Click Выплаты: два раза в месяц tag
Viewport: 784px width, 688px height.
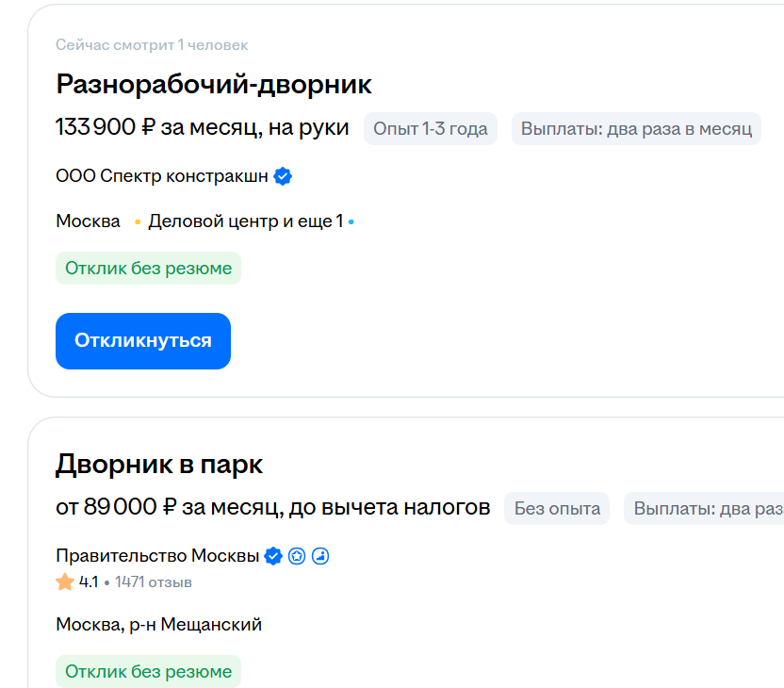636,128
